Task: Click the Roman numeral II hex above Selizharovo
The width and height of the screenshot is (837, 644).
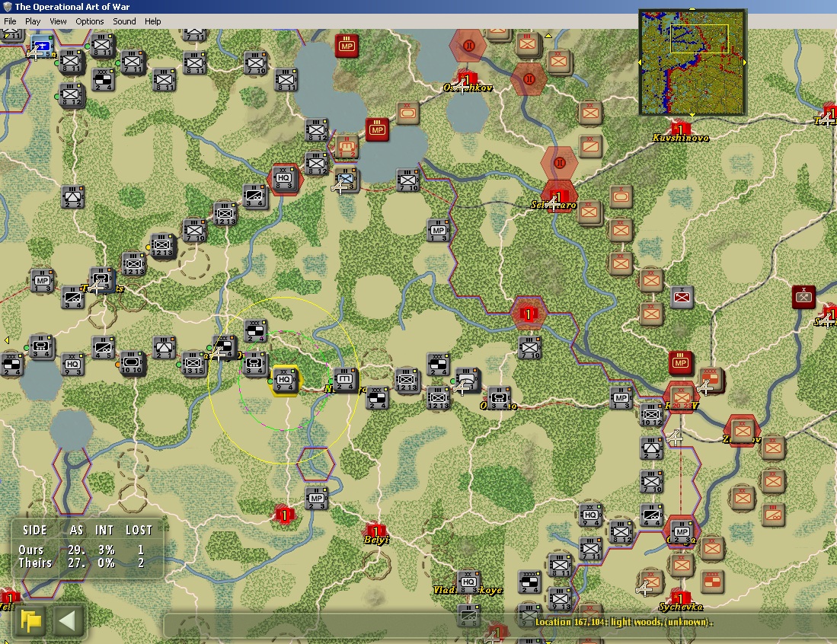Action: tap(559, 162)
